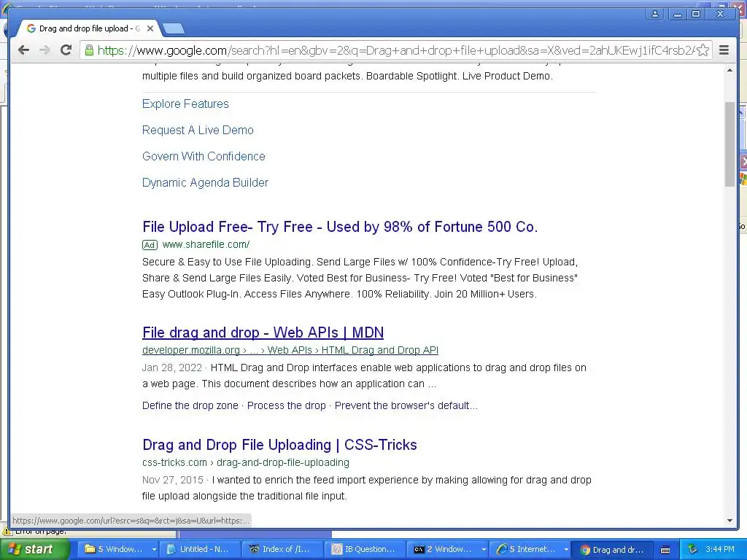Switch to Untitled Notepad taskbar button
Screen dimensions: 747x560
coord(199,549)
